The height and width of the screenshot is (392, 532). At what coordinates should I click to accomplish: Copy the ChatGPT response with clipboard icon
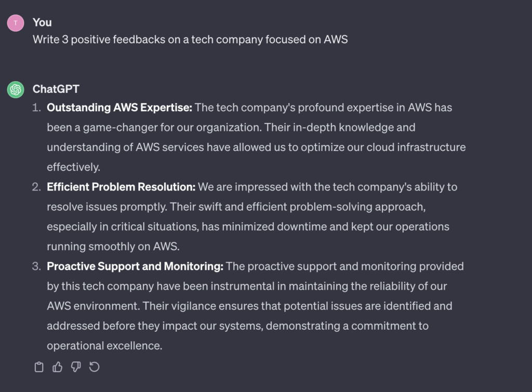coord(39,368)
